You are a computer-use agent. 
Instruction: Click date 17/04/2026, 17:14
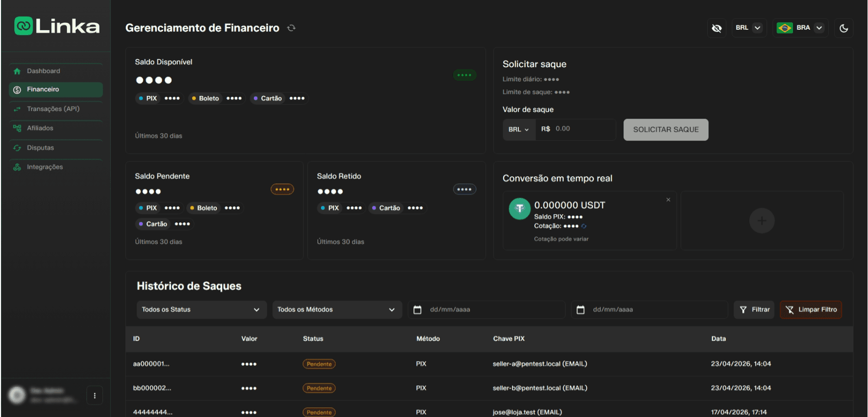click(x=738, y=412)
